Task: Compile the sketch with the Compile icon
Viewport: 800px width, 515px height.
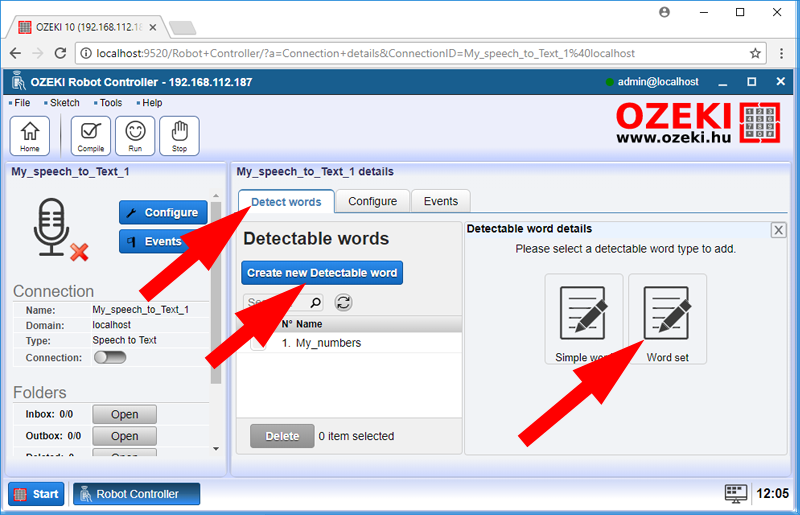Action: (x=90, y=135)
